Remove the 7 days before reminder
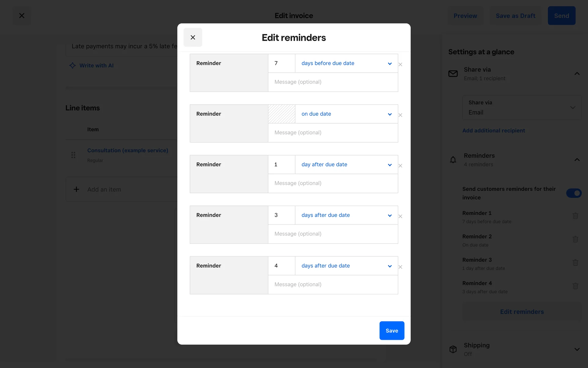The image size is (588, 368). pyautogui.click(x=400, y=64)
